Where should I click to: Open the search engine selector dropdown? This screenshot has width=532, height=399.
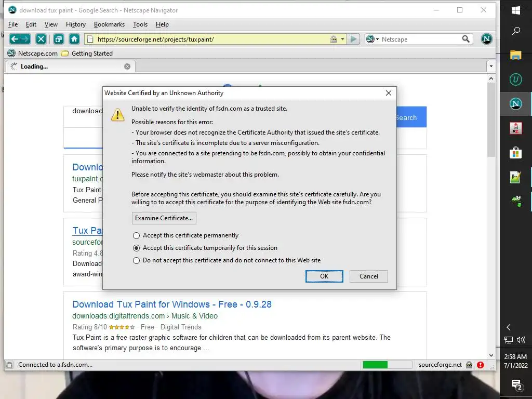[x=373, y=39]
